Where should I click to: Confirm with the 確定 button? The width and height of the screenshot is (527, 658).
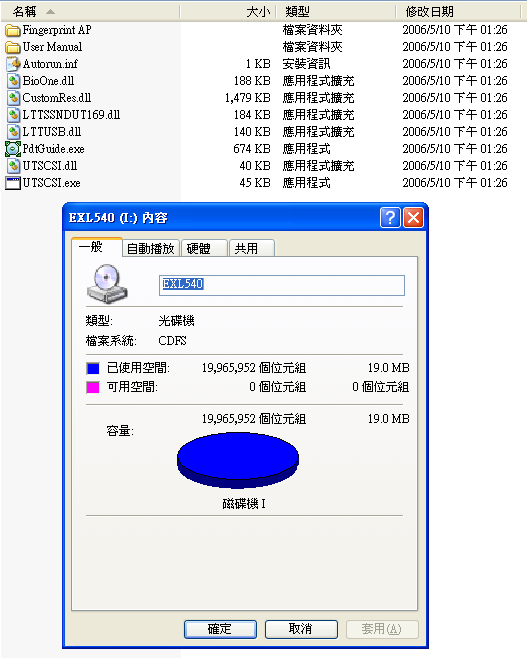coord(220,629)
